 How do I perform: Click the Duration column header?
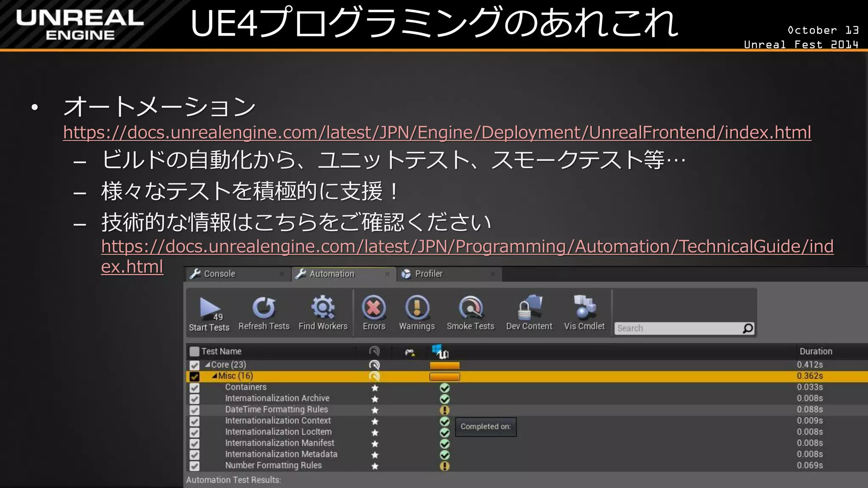tap(816, 351)
